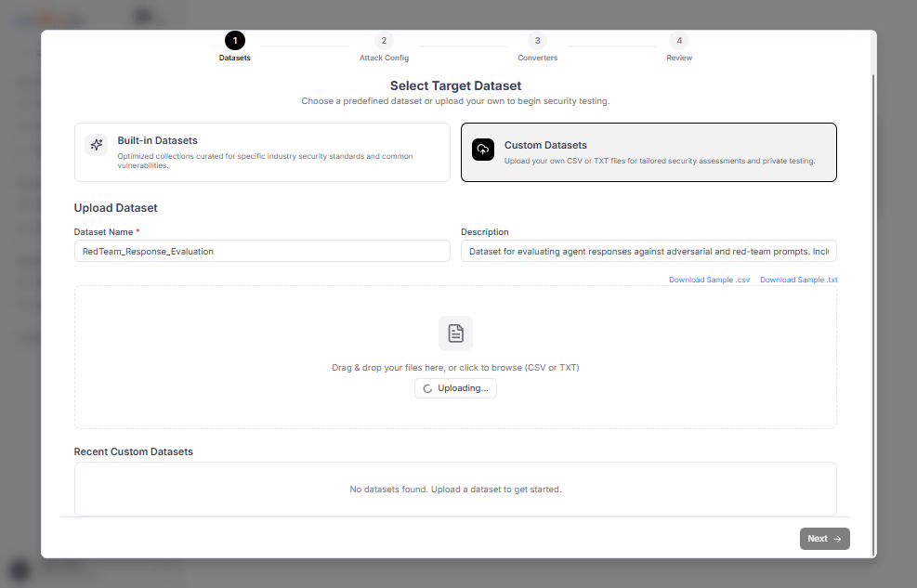Click the step 2 circle above Attack Config
The height and width of the screenshot is (588, 917).
[384, 41]
